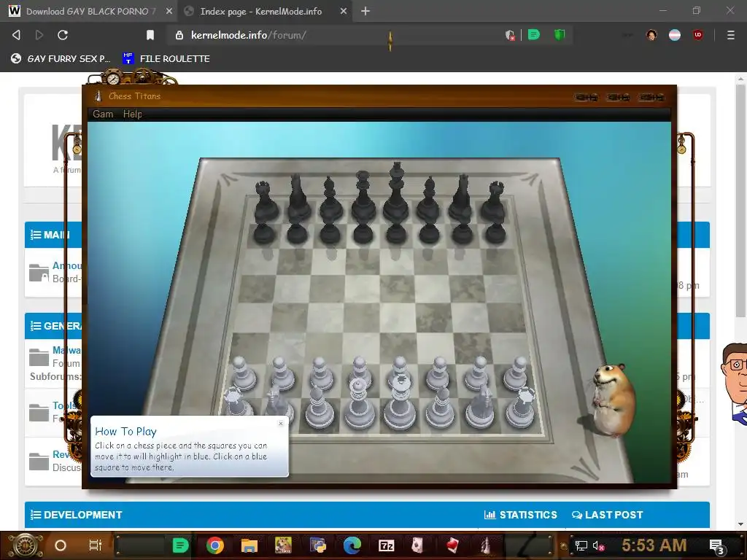Viewport: 747px width, 560px height.
Task: Click the black bishop on c8
Action: tap(330, 200)
